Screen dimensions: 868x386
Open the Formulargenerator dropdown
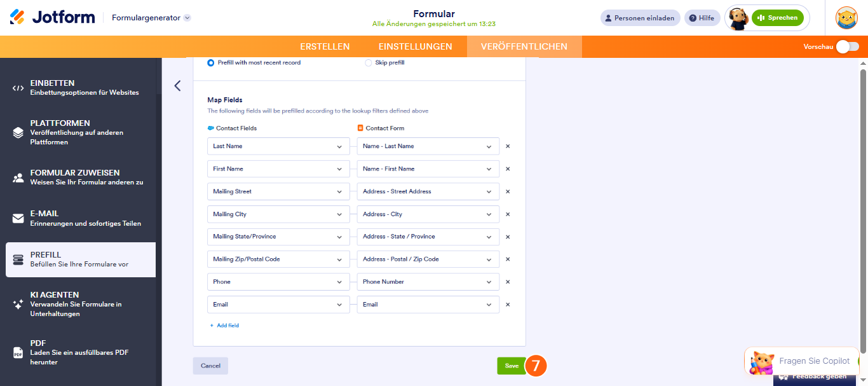(x=151, y=18)
